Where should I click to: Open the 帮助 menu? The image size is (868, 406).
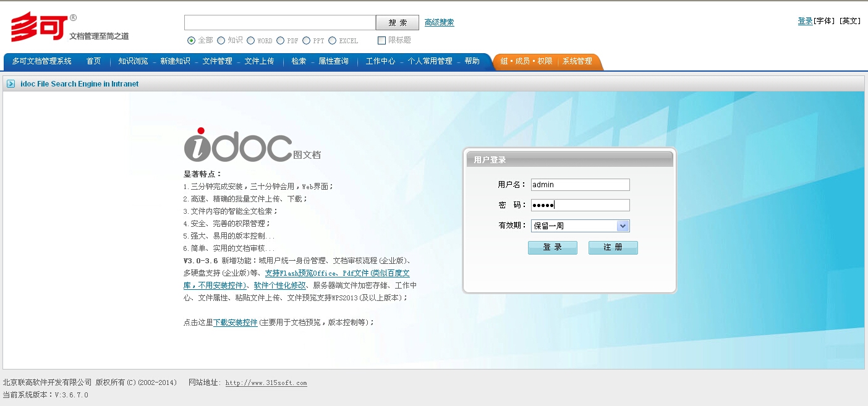tap(472, 61)
